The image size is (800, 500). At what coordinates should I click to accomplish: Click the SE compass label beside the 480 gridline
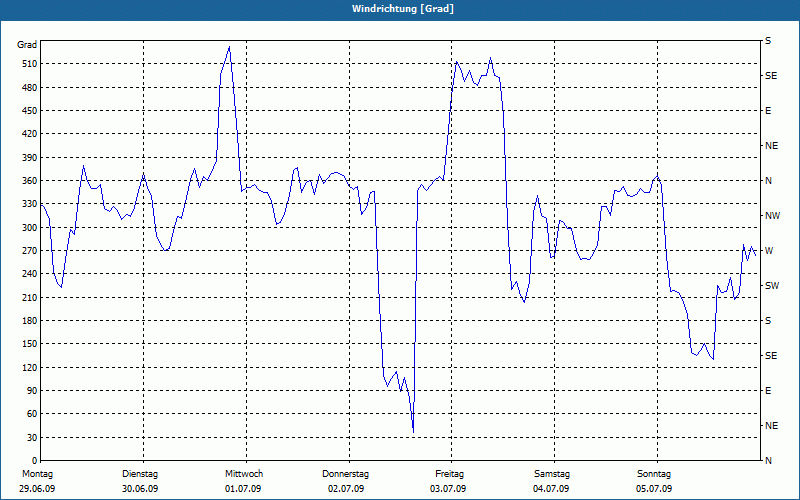pos(771,76)
